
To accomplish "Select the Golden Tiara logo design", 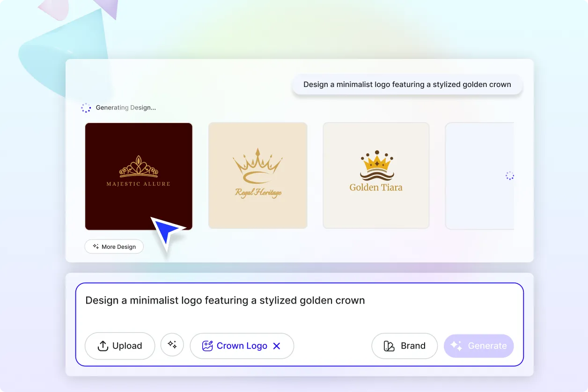I will [x=376, y=175].
